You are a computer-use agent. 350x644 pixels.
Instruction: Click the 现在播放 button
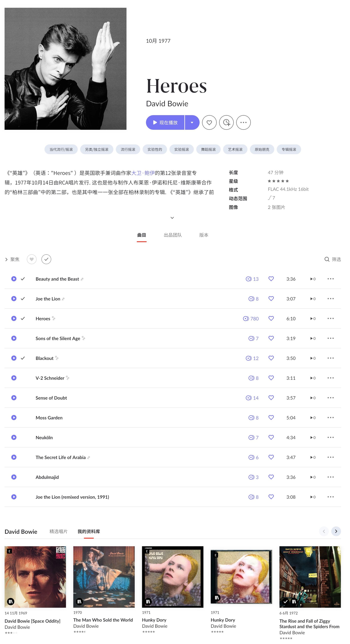(x=165, y=122)
